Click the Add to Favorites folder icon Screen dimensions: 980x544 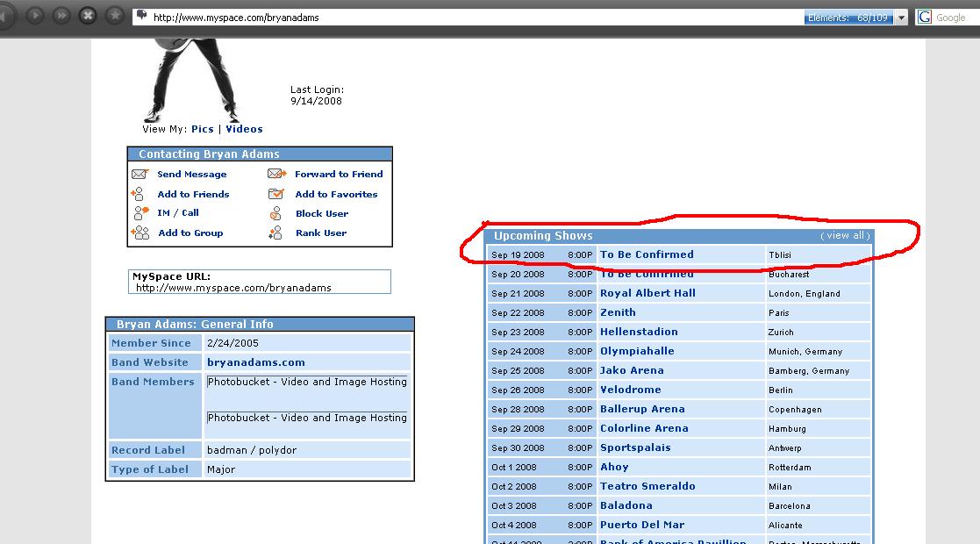(276, 195)
